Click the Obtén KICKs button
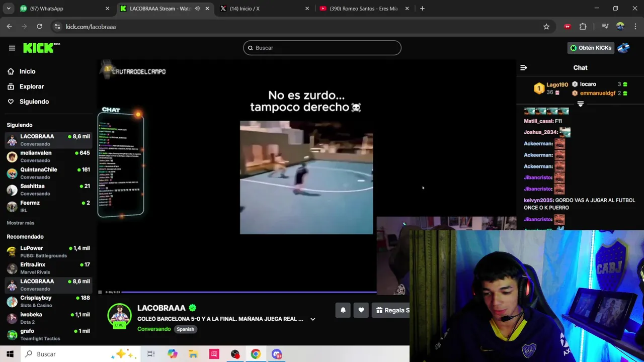Viewport: 644px width, 362px height. click(x=591, y=48)
